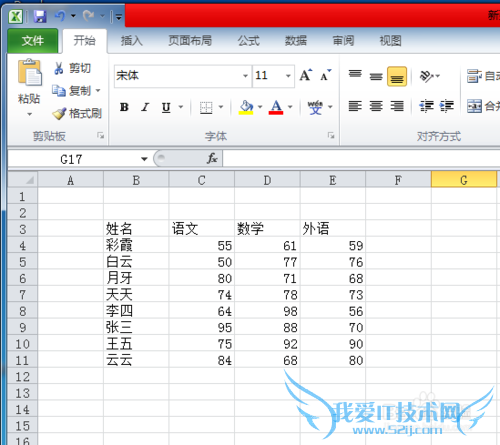The height and width of the screenshot is (445, 500).
Task: Open the 页面布局 (Page Layout) tab
Action: coord(190,41)
